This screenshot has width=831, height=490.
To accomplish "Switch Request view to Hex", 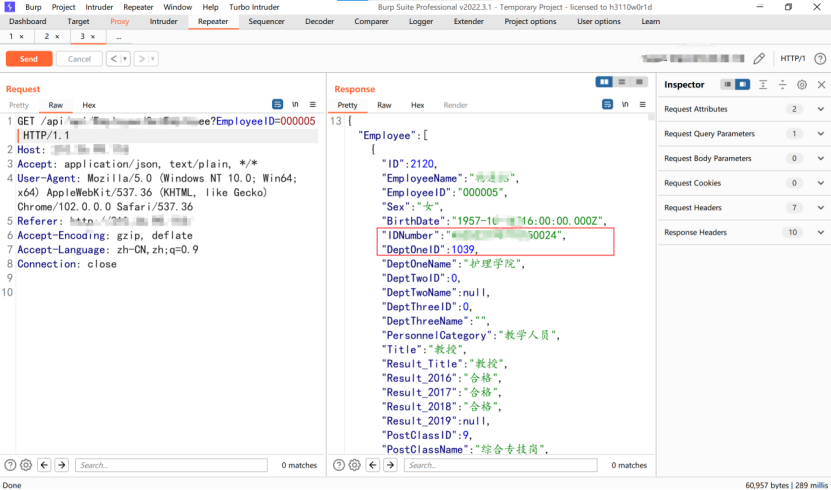I will [89, 105].
